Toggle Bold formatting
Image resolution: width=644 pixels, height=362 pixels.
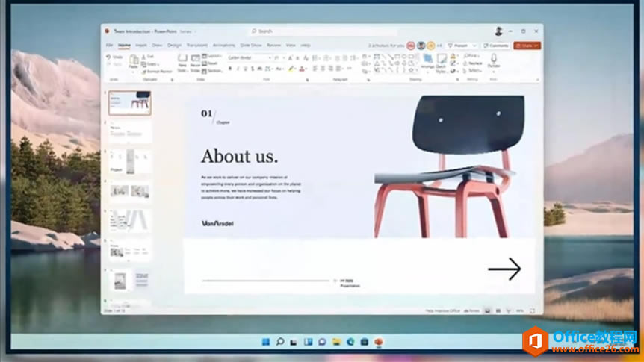[230, 69]
